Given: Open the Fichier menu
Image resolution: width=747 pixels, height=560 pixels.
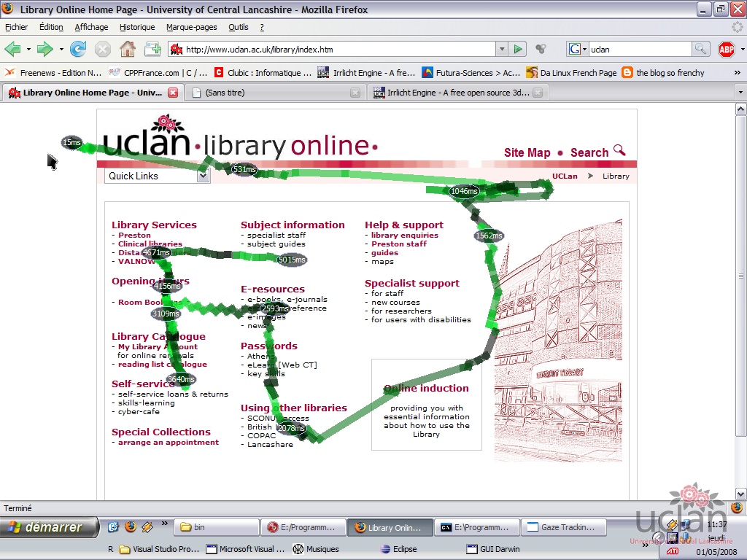Looking at the screenshot, I should click(16, 27).
